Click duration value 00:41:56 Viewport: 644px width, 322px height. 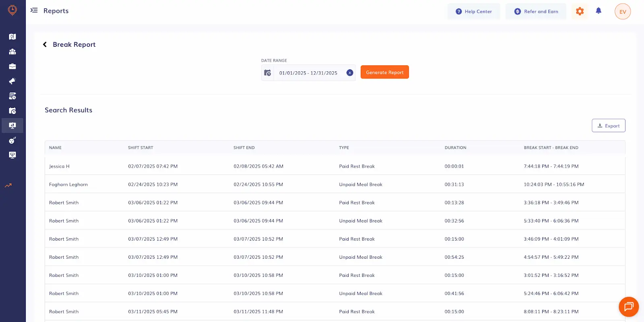[x=454, y=293]
